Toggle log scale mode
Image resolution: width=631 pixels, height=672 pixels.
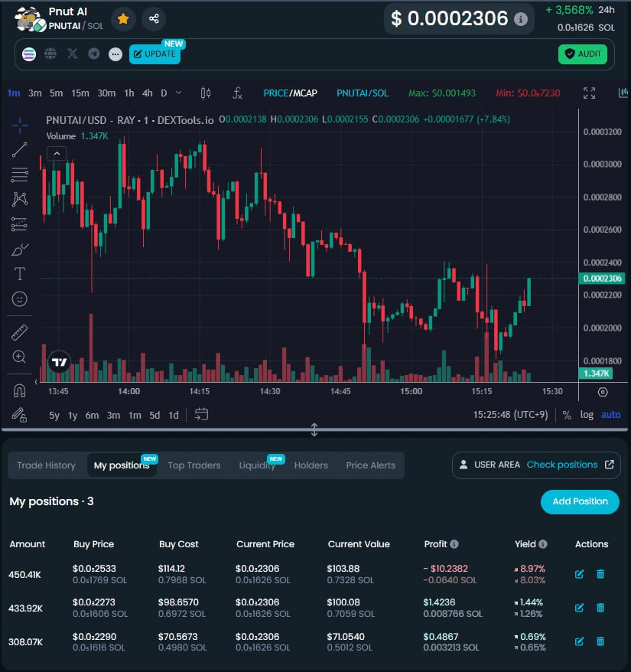[587, 415]
